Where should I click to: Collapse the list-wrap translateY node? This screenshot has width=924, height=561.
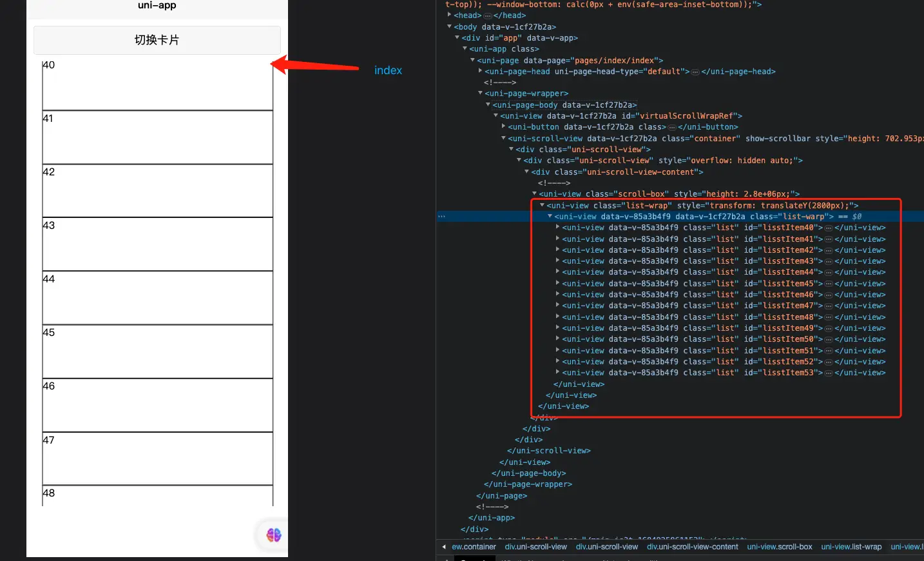point(543,205)
